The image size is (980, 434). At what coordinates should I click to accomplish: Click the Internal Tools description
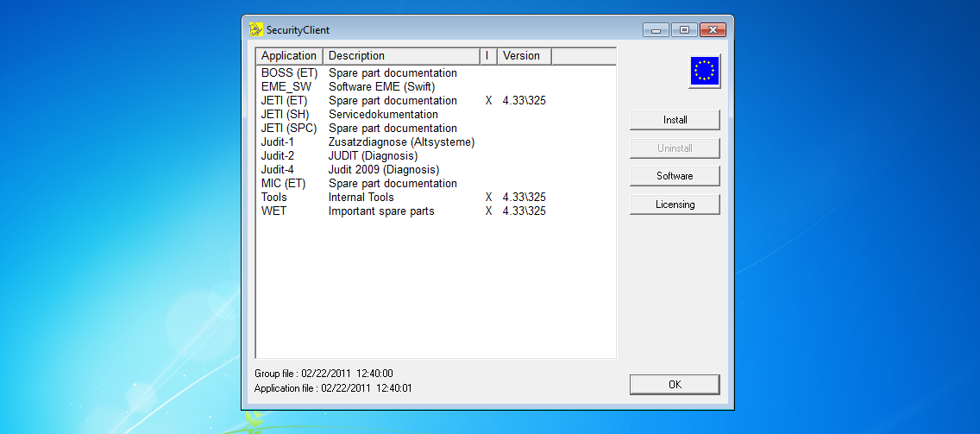pyautogui.click(x=361, y=197)
